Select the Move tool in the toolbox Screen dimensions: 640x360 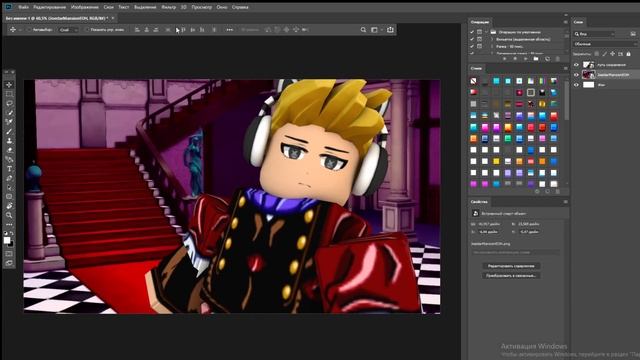[x=9, y=84]
